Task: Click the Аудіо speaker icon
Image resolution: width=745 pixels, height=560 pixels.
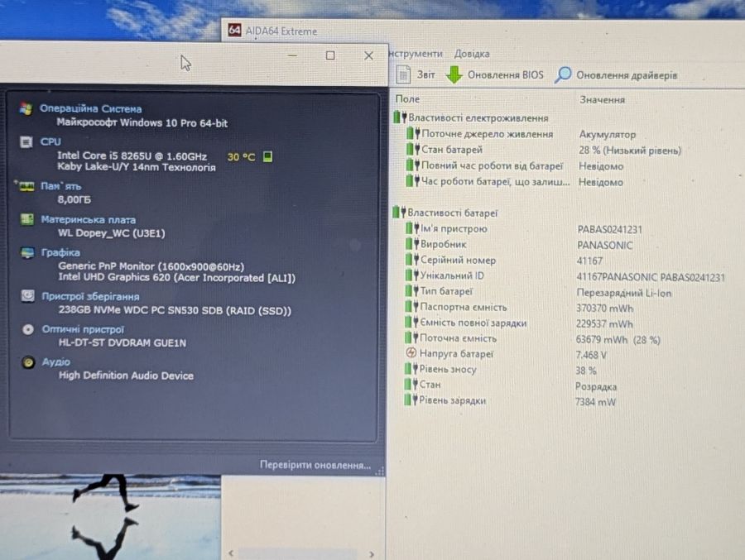Action: 28,362
